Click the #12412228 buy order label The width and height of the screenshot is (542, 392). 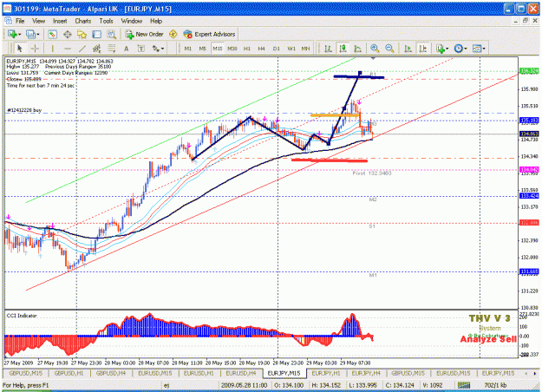click(x=24, y=110)
